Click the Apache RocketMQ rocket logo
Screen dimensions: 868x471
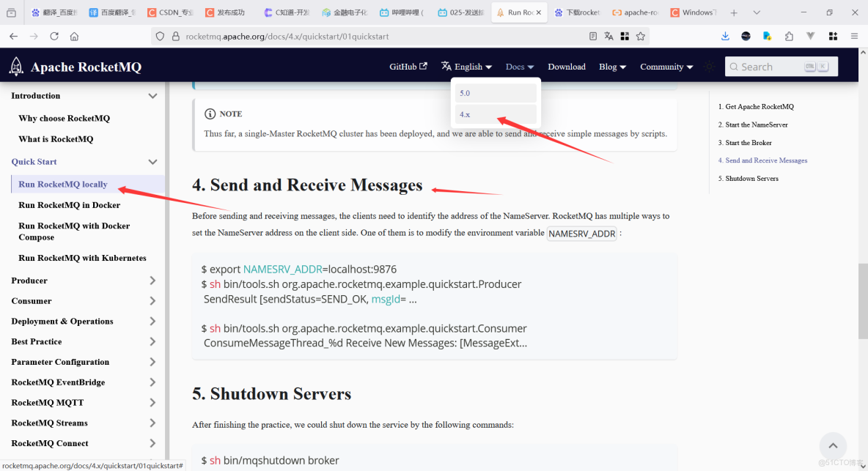pos(16,67)
